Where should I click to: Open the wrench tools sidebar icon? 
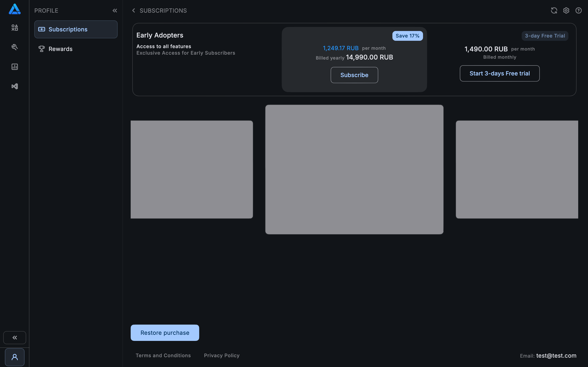click(14, 47)
